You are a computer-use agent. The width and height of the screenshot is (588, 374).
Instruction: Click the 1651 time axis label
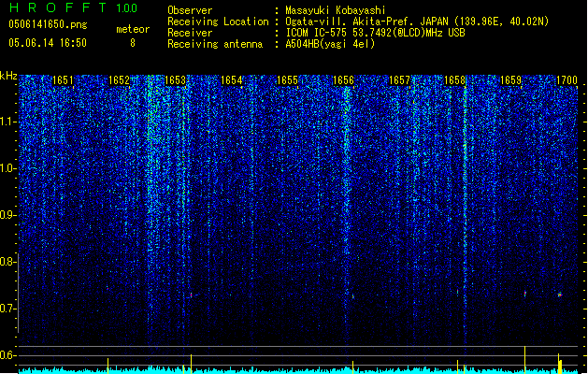(x=63, y=80)
